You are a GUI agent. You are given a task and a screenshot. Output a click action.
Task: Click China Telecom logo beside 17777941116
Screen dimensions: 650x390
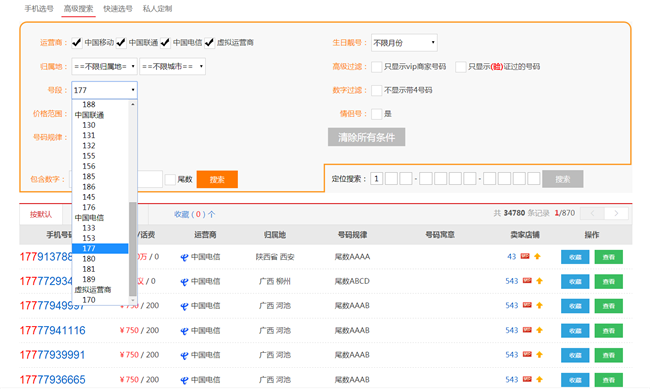184,331
